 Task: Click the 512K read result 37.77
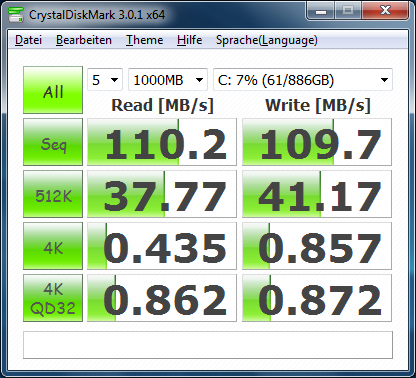point(162,194)
